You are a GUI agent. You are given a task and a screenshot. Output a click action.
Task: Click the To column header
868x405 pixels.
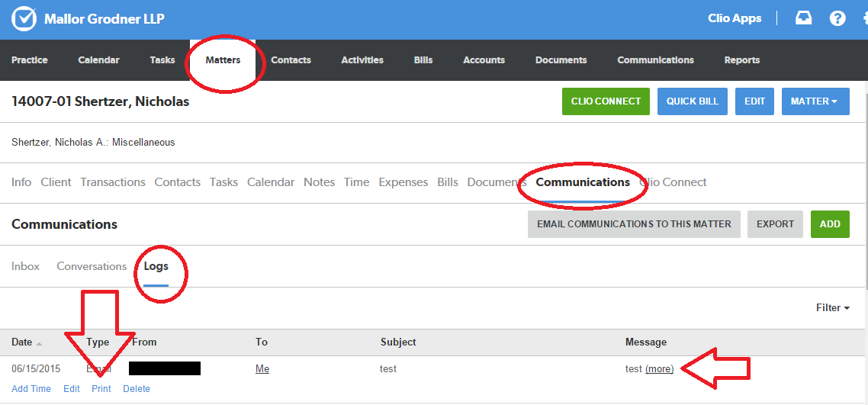tap(262, 342)
